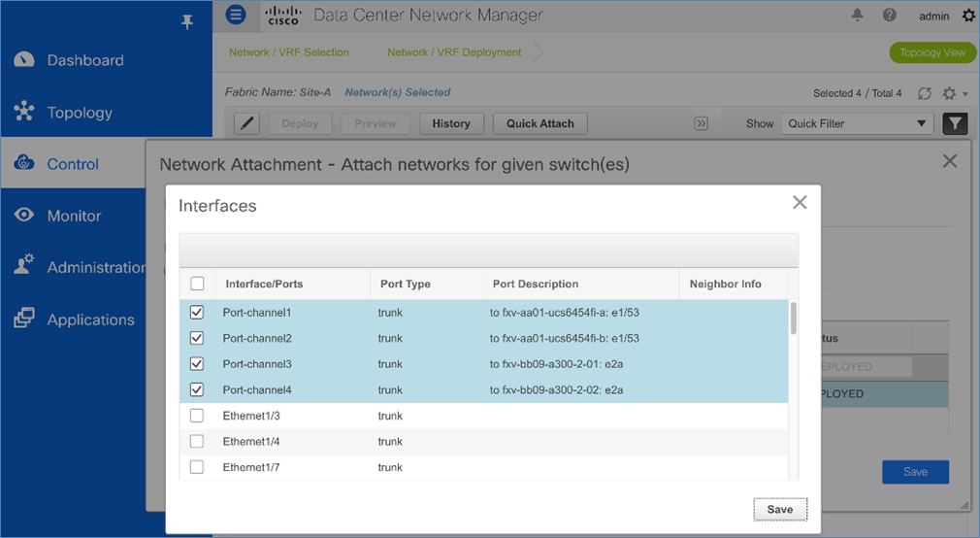Image resolution: width=980 pixels, height=538 pixels.
Task: Save the Interfaces dialog selection
Action: (x=780, y=509)
